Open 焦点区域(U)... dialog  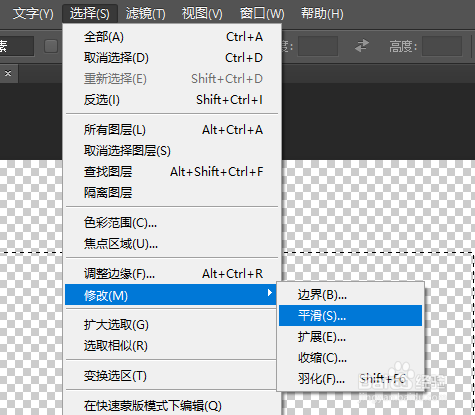(x=173, y=244)
